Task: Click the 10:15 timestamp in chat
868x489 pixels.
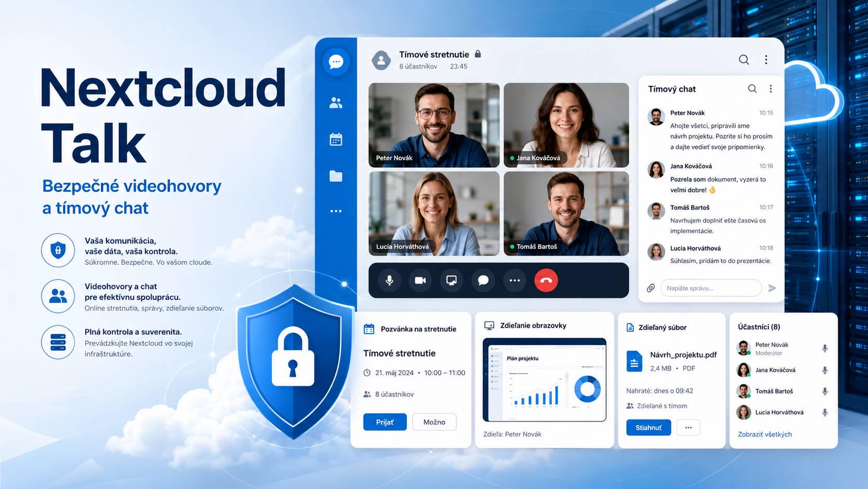Action: [766, 113]
